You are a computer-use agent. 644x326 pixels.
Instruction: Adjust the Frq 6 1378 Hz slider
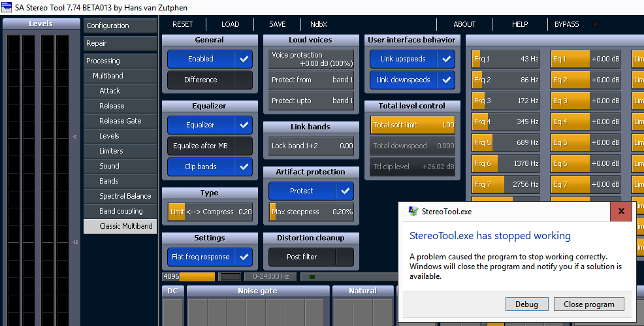click(x=505, y=164)
